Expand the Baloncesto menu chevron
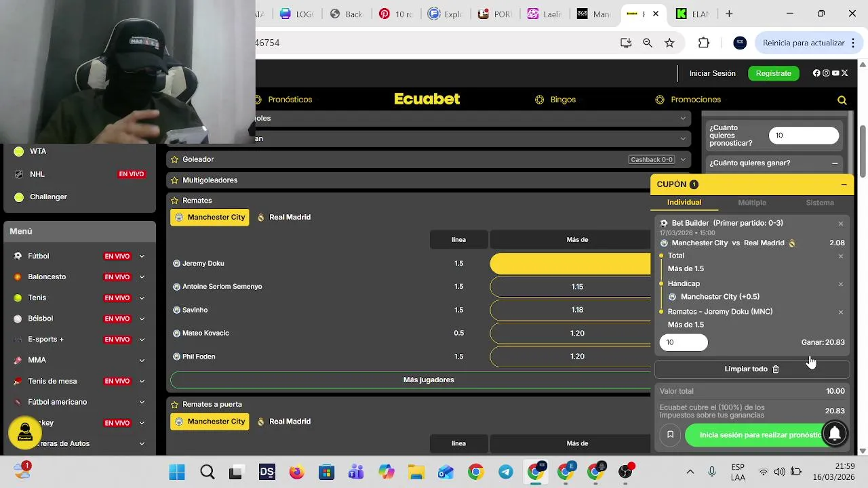The height and width of the screenshot is (488, 868). pyautogui.click(x=142, y=277)
